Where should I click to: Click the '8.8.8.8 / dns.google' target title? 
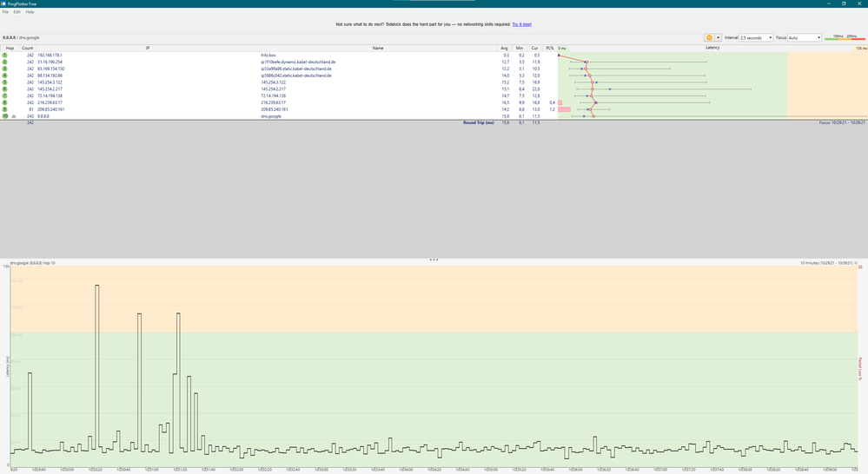tap(21, 37)
